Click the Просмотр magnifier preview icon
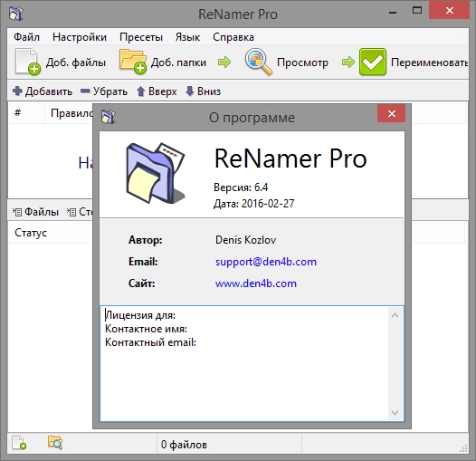 tap(258, 62)
